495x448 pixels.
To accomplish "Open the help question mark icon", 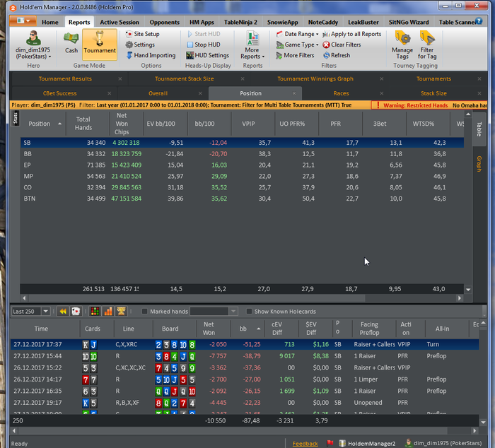I will click(x=479, y=20).
